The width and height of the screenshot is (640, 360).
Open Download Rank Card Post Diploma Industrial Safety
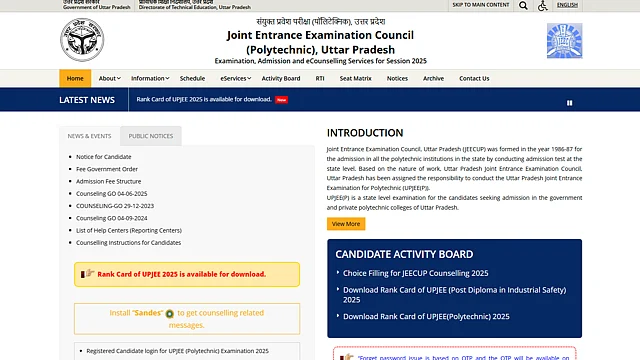[454, 295]
